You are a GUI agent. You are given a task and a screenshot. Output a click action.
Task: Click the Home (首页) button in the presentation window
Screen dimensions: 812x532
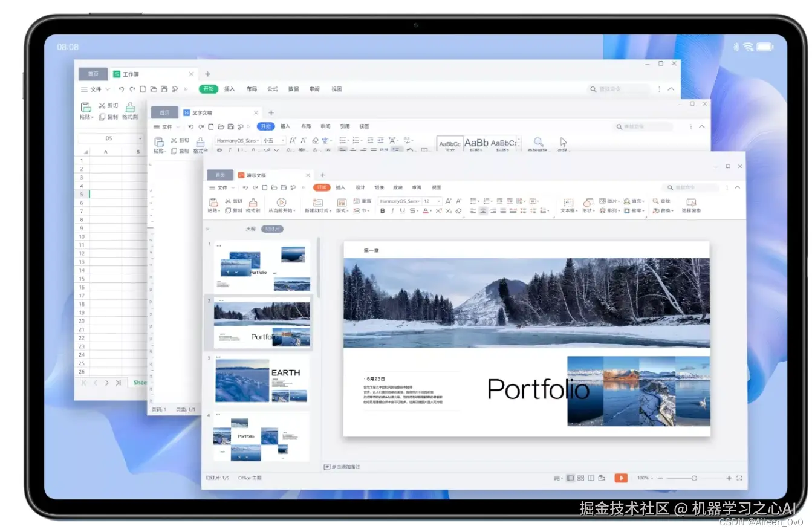click(x=220, y=175)
